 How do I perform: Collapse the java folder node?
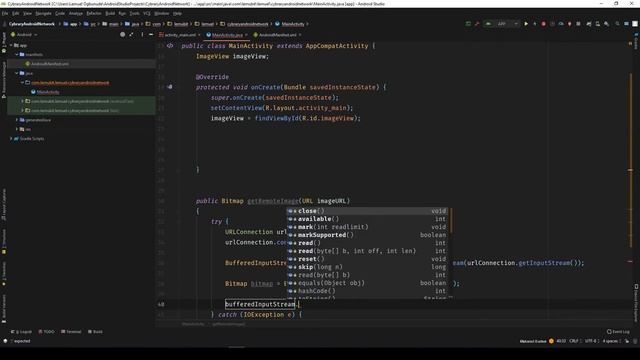pyautogui.click(x=17, y=73)
